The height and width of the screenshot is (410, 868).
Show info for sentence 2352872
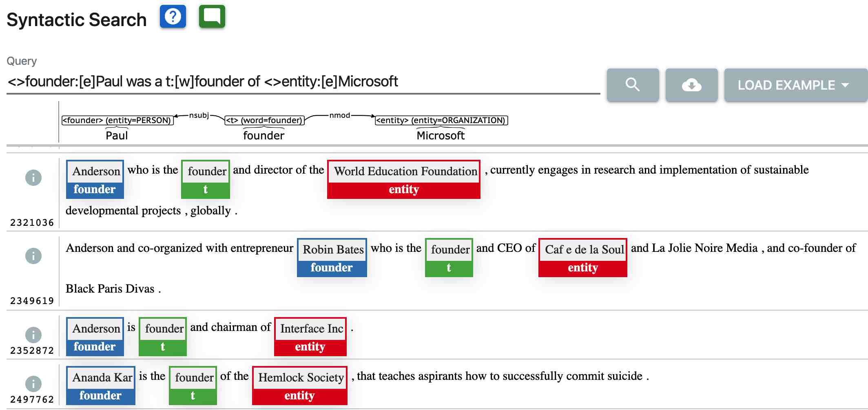(33, 335)
